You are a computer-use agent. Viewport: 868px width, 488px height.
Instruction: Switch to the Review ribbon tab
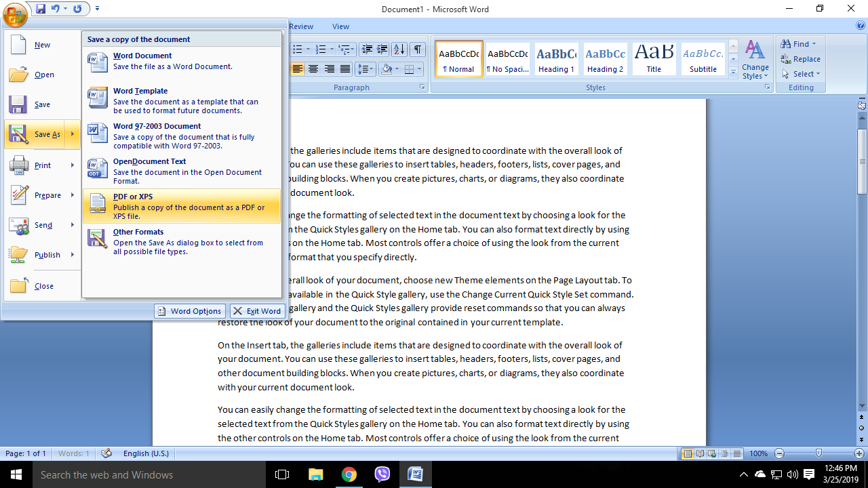301,26
